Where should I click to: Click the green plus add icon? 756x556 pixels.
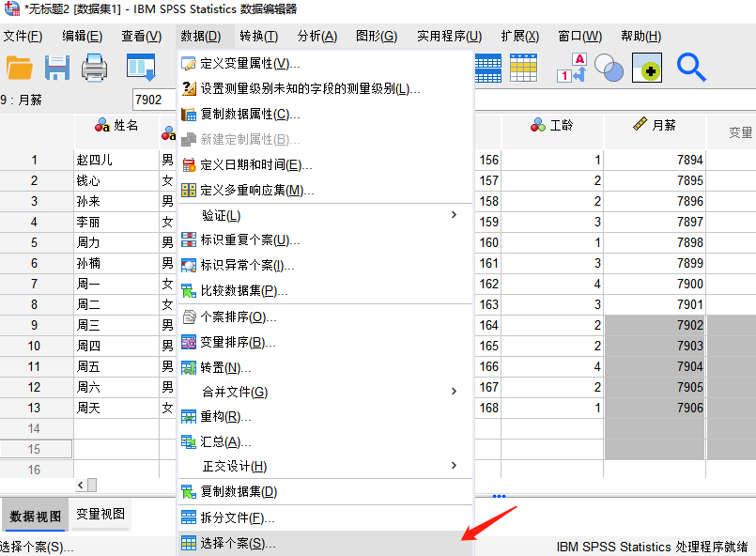click(647, 68)
